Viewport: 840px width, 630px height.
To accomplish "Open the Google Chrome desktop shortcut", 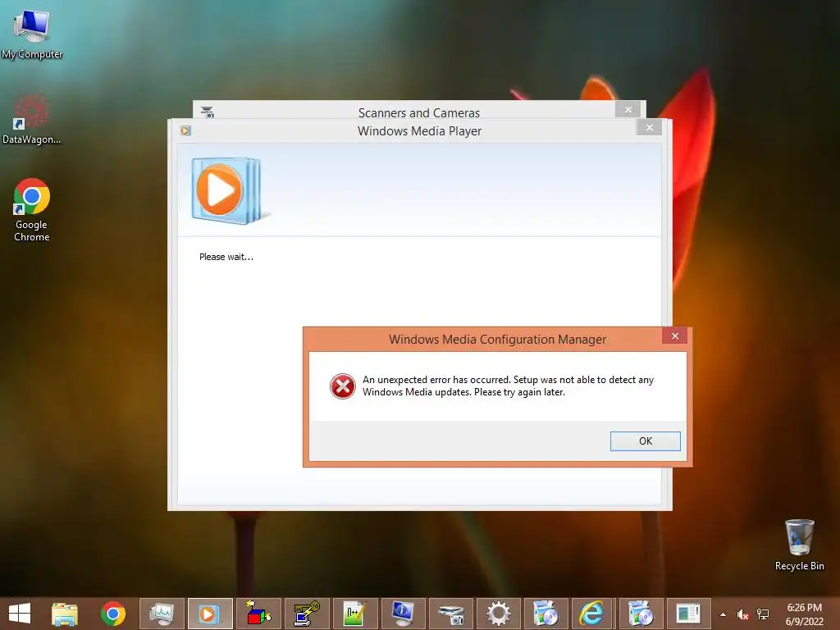I will coord(32,209).
